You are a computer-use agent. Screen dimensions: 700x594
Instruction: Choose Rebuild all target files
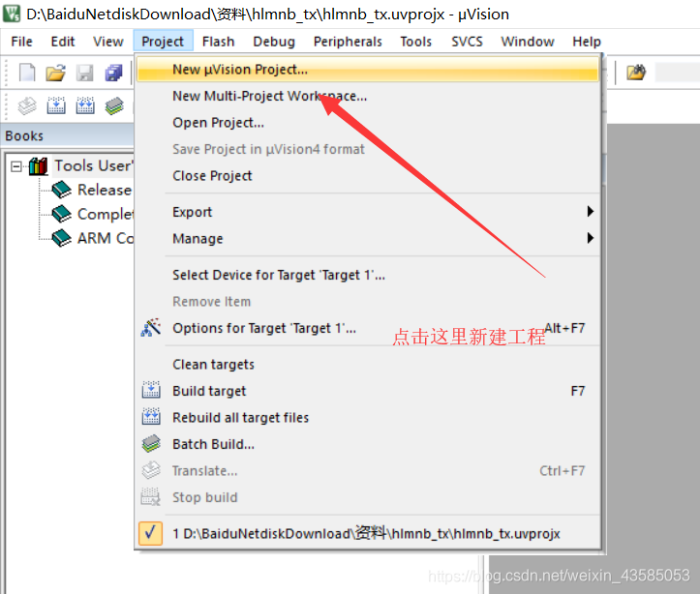368,418
